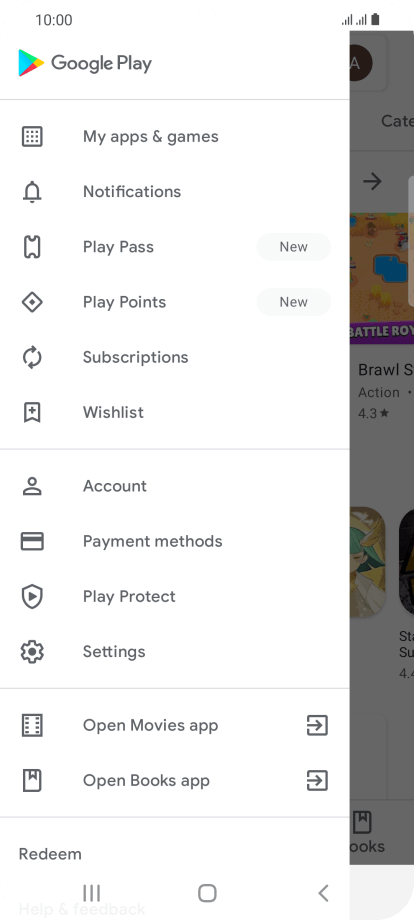The height and width of the screenshot is (920, 414).
Task: Tap New badge beside Play Pass
Action: coord(293,247)
